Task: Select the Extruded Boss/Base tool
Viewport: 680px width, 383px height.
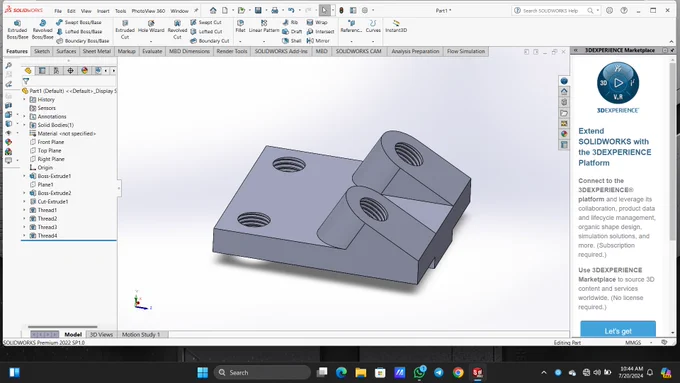Action: click(17, 29)
